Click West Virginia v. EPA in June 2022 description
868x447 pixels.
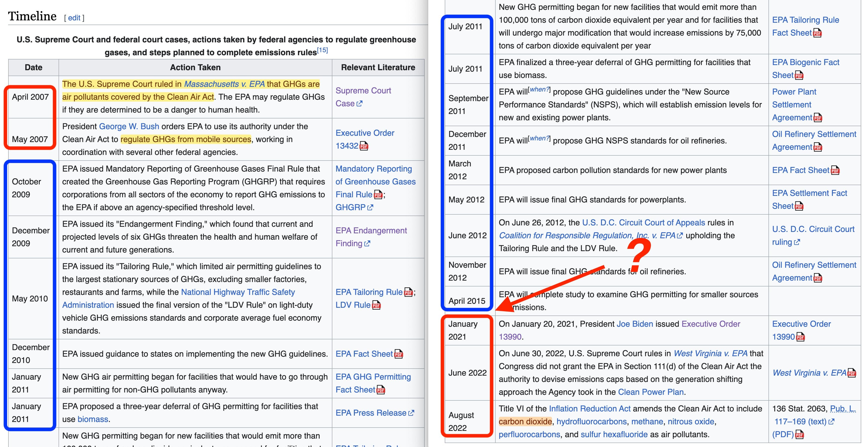click(711, 353)
